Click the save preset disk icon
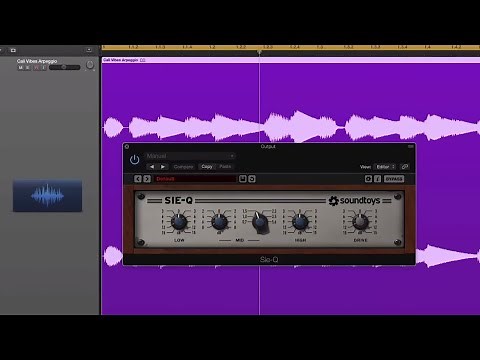The image size is (480, 360). 243,179
